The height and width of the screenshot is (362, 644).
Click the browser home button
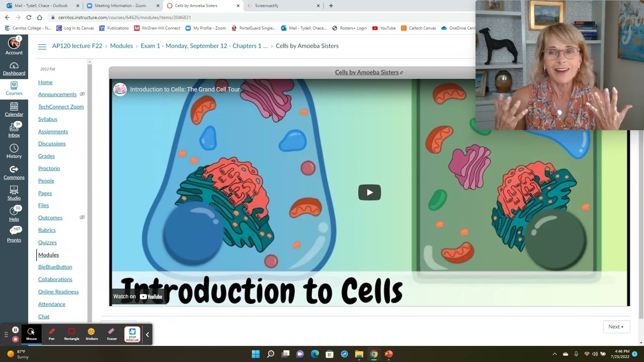point(39,17)
